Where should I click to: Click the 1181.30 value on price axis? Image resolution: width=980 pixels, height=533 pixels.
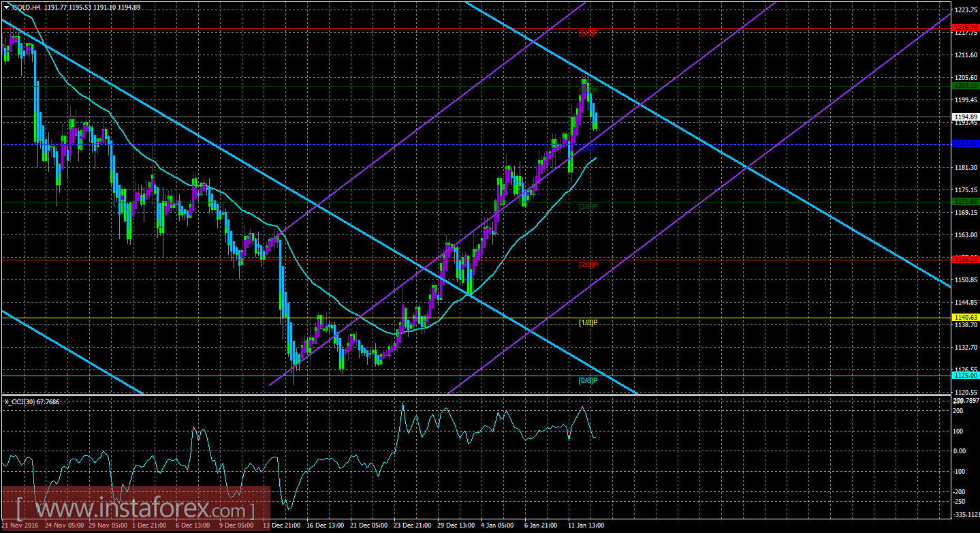(x=966, y=168)
